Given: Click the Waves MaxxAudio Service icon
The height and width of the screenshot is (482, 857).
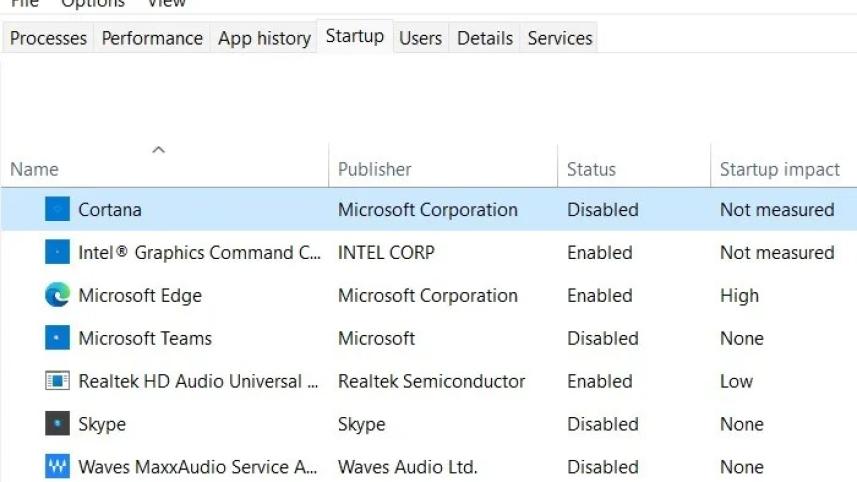Looking at the screenshot, I should click(x=57, y=467).
